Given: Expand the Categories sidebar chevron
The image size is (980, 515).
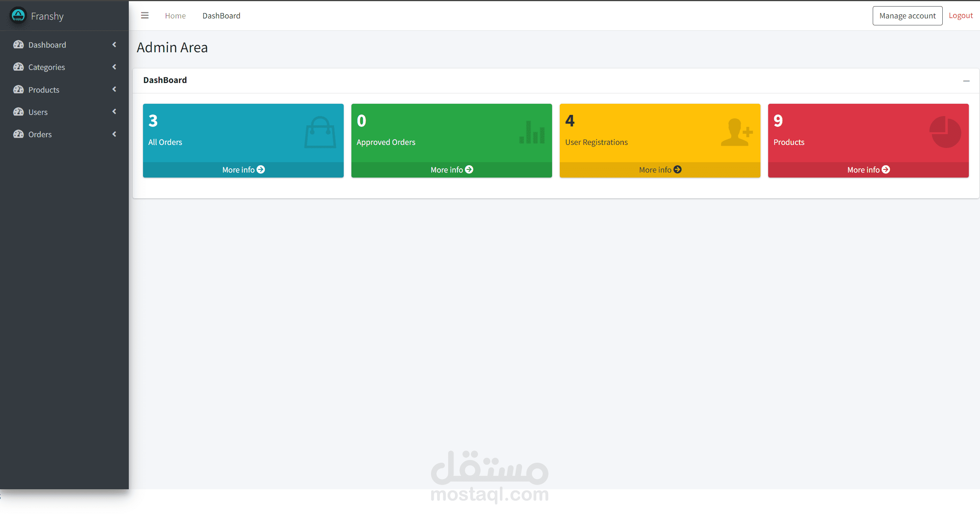Looking at the screenshot, I should click(x=114, y=67).
